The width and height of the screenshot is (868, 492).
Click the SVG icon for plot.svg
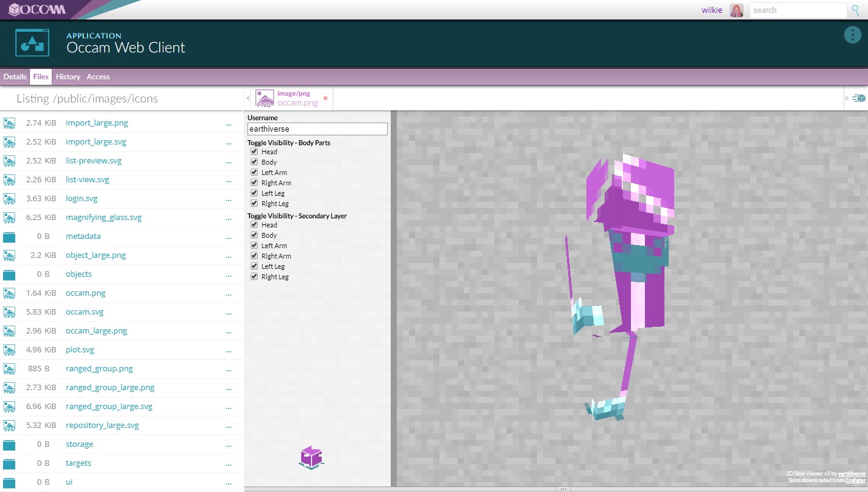click(x=9, y=350)
